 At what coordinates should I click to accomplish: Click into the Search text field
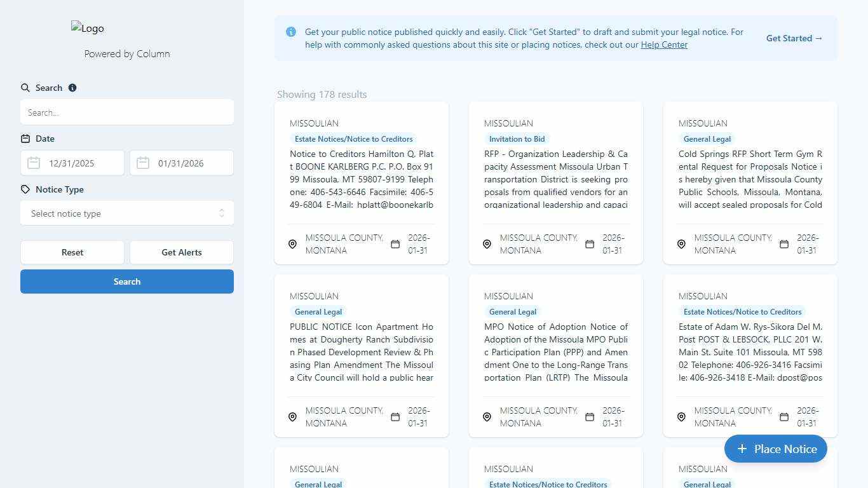[127, 112]
